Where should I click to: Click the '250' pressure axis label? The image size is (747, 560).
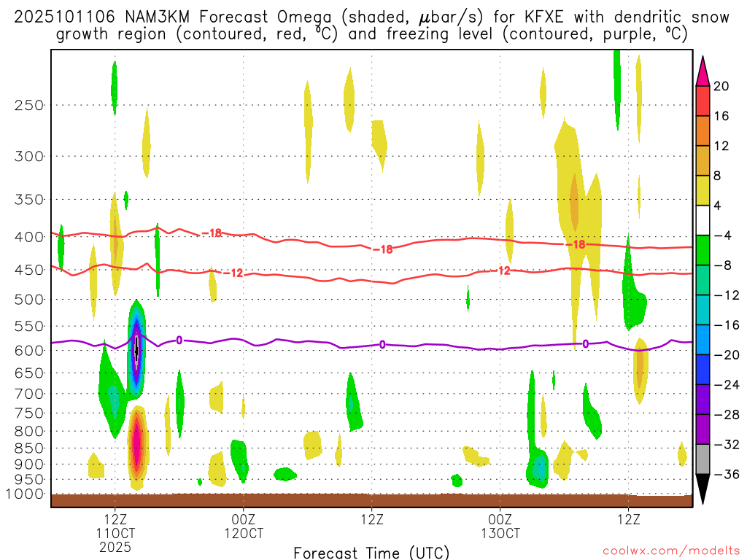click(x=29, y=105)
